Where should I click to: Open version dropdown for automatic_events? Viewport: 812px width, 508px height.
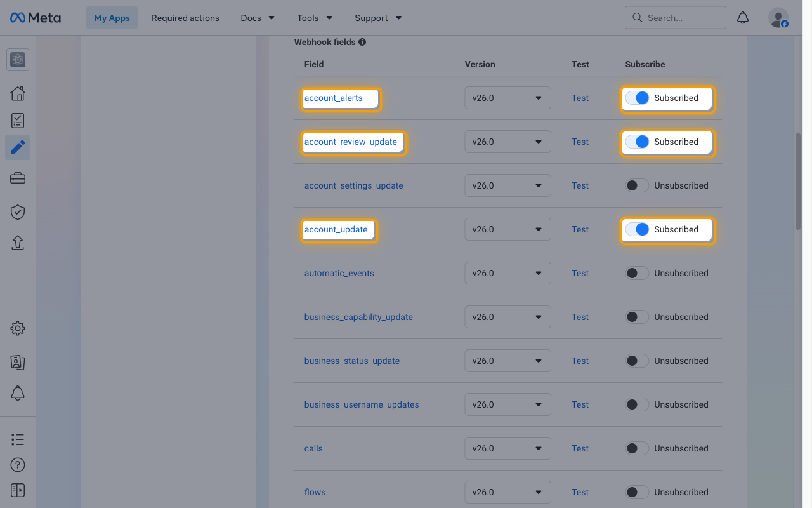click(507, 273)
